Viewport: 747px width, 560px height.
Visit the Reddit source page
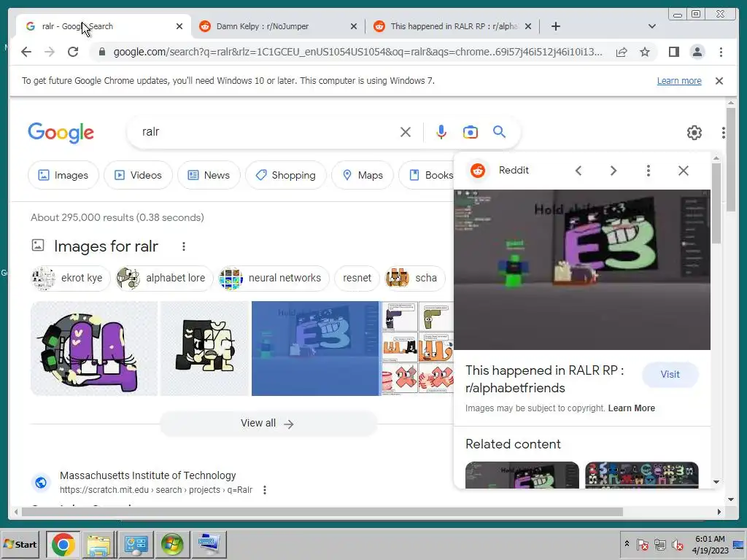tap(670, 374)
